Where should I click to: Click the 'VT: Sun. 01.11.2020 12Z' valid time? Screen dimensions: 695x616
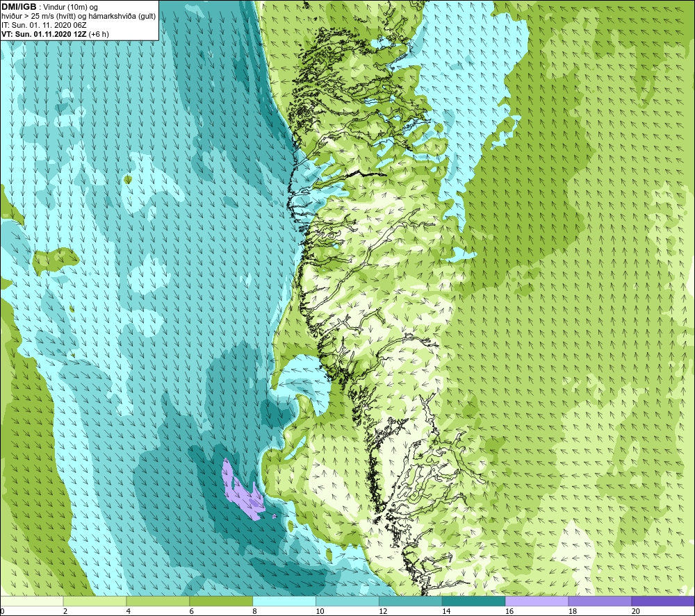pos(55,34)
